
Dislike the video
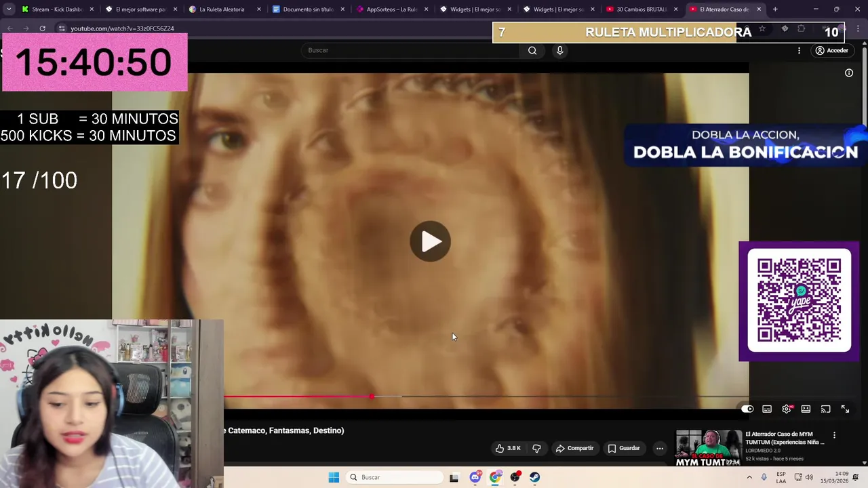tap(536, 448)
